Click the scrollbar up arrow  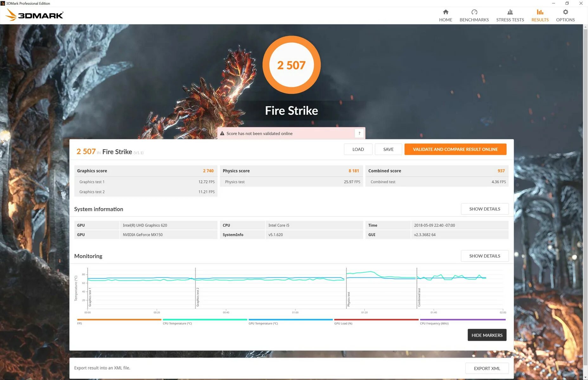click(x=585, y=27)
